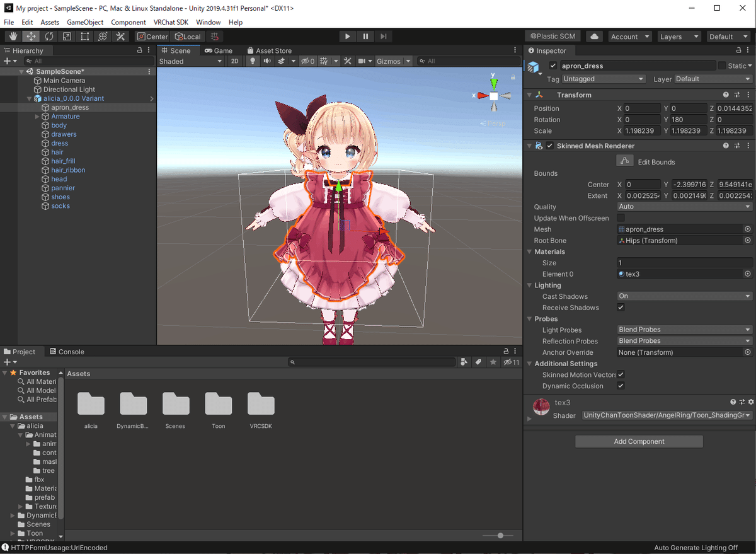The image size is (756, 554).
Task: Toggle hidden objects visibility icon in Scene toolbar
Action: point(307,61)
